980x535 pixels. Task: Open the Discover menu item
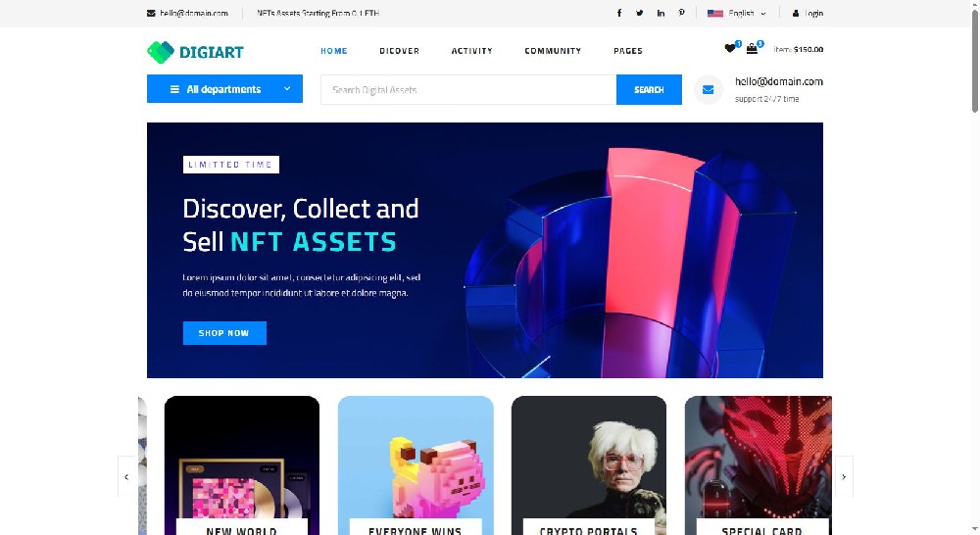tap(400, 51)
